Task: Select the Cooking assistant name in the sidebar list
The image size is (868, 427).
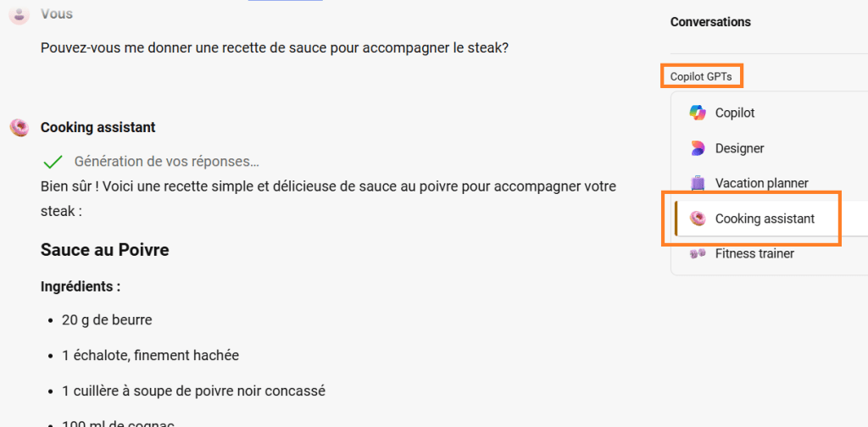Action: click(765, 219)
